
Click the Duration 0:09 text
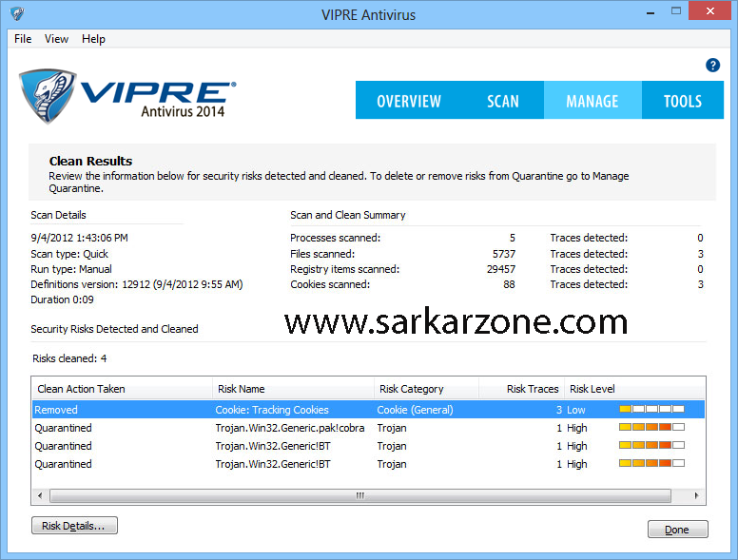62,299
